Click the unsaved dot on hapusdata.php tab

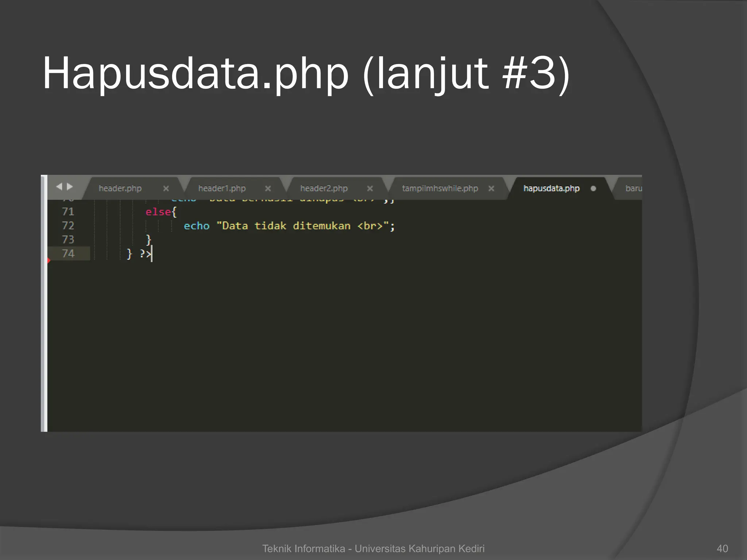pyautogui.click(x=593, y=188)
